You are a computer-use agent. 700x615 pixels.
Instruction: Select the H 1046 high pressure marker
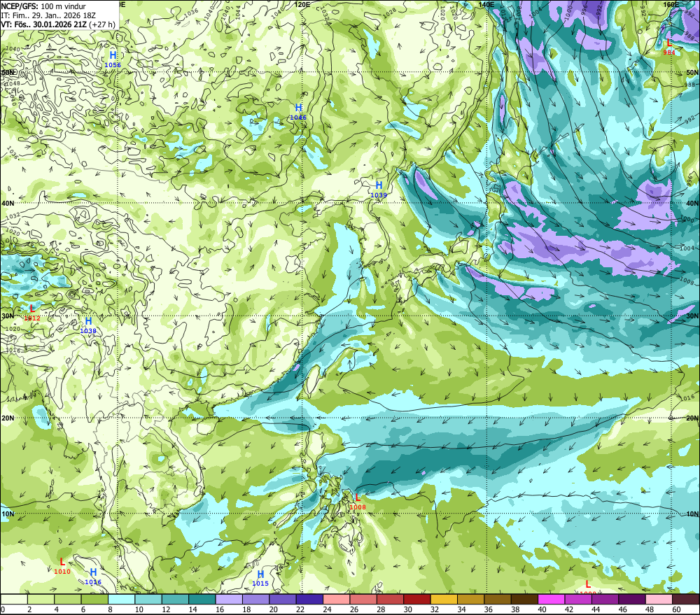298,111
